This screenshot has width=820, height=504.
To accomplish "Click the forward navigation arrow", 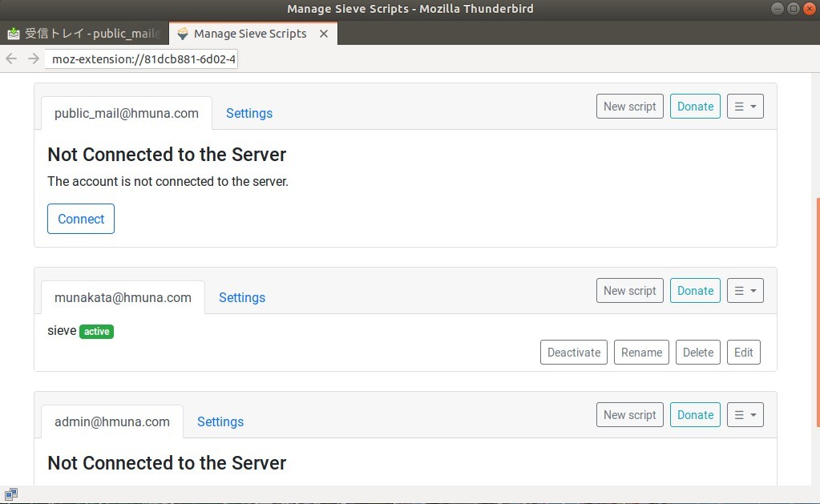I will point(33,58).
